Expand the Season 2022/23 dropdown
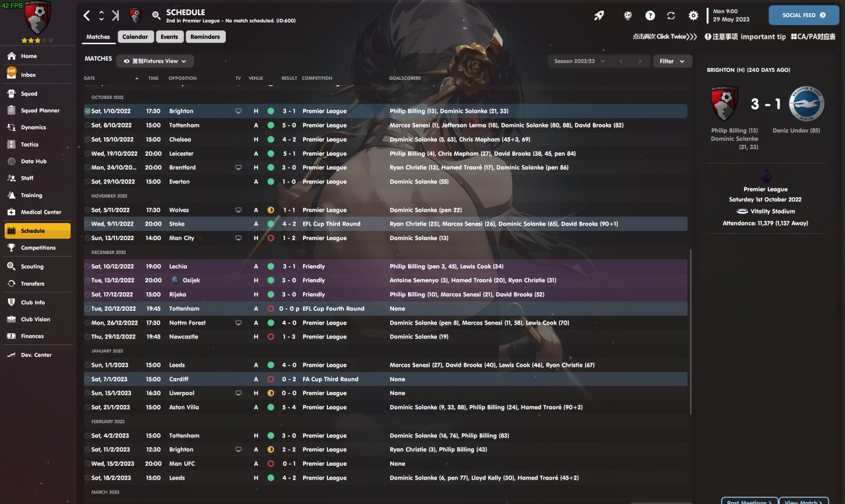This screenshot has height=504, width=845. (x=580, y=61)
